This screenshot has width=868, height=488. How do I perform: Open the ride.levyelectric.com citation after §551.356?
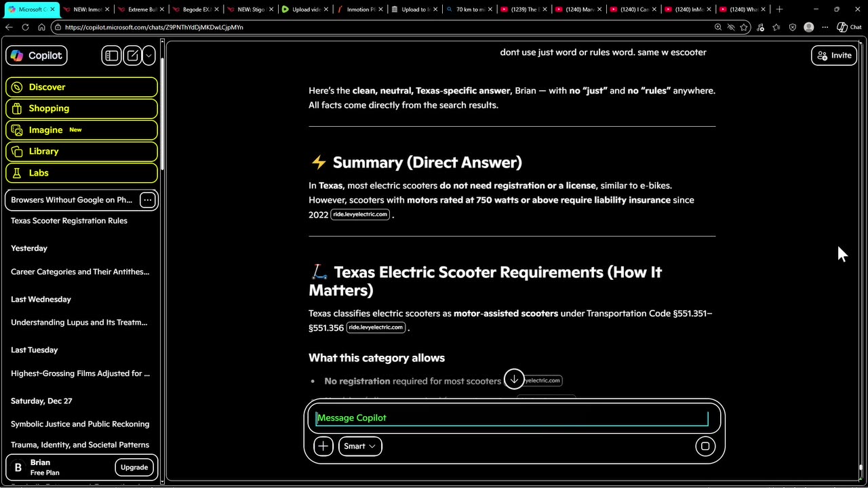(376, 327)
